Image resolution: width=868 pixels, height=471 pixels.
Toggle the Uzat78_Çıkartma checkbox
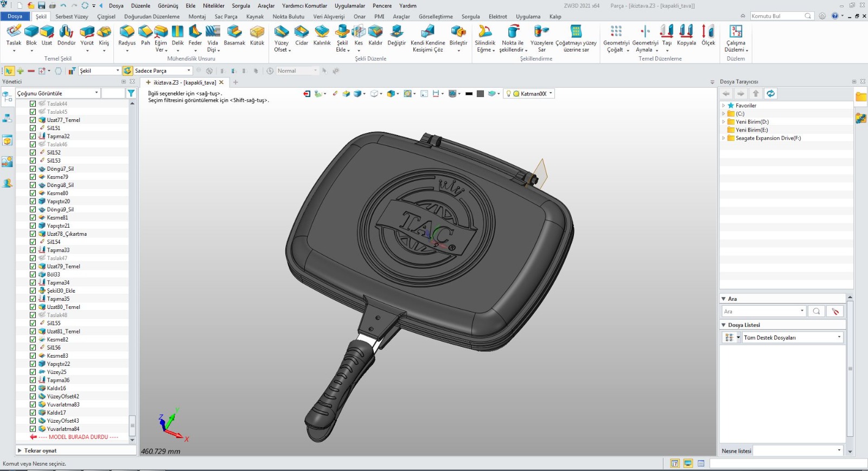pos(33,234)
